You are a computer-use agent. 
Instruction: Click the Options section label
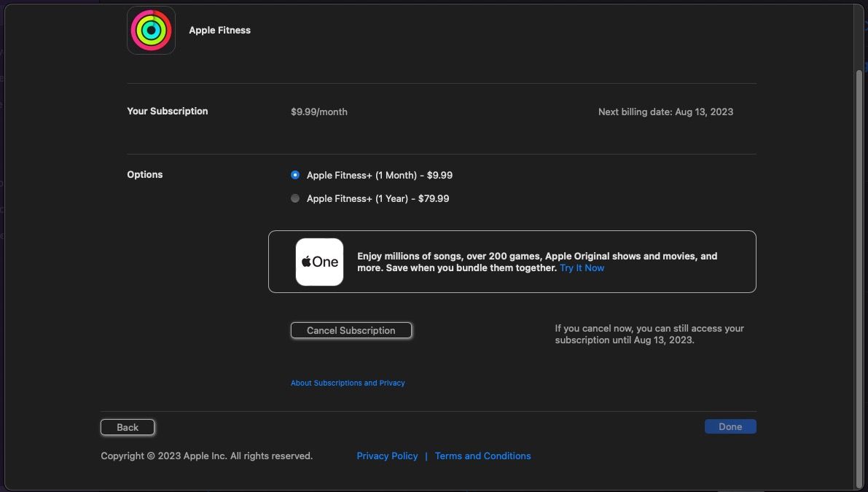click(144, 174)
